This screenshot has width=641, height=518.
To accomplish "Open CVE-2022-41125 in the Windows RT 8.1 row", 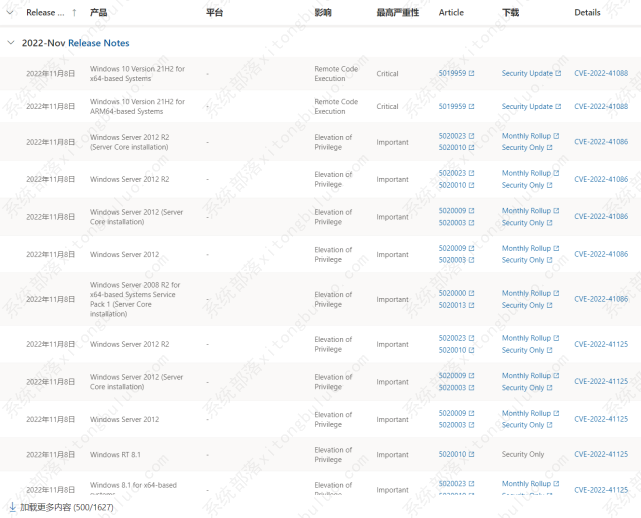I will click(x=600, y=454).
